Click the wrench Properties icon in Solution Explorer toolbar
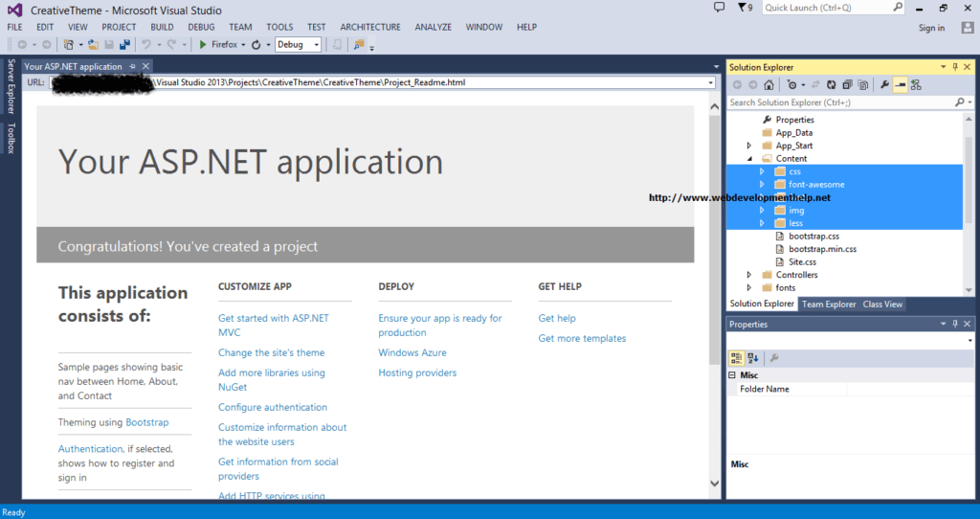Screen dimensions: 980x519 tap(884, 85)
